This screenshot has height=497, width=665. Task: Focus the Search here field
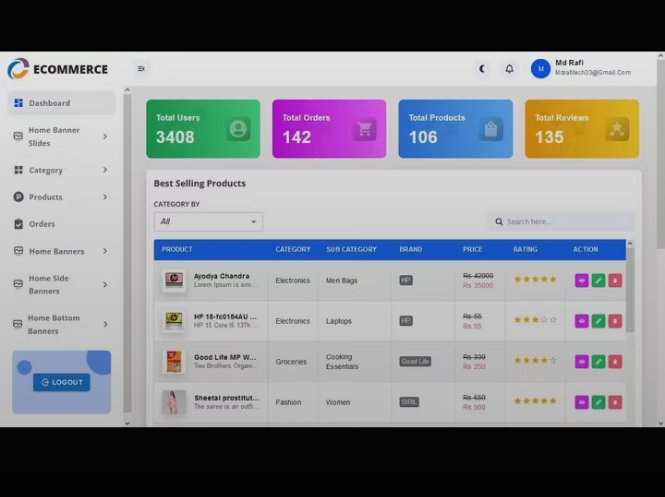coord(561,222)
